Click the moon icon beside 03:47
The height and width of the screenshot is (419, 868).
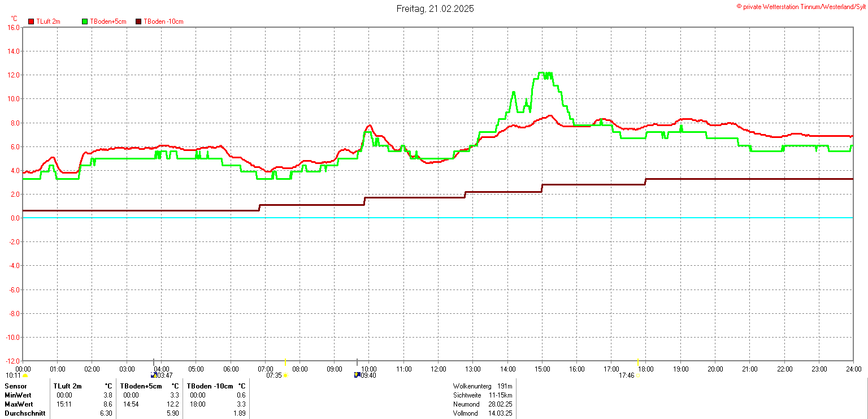click(x=153, y=375)
